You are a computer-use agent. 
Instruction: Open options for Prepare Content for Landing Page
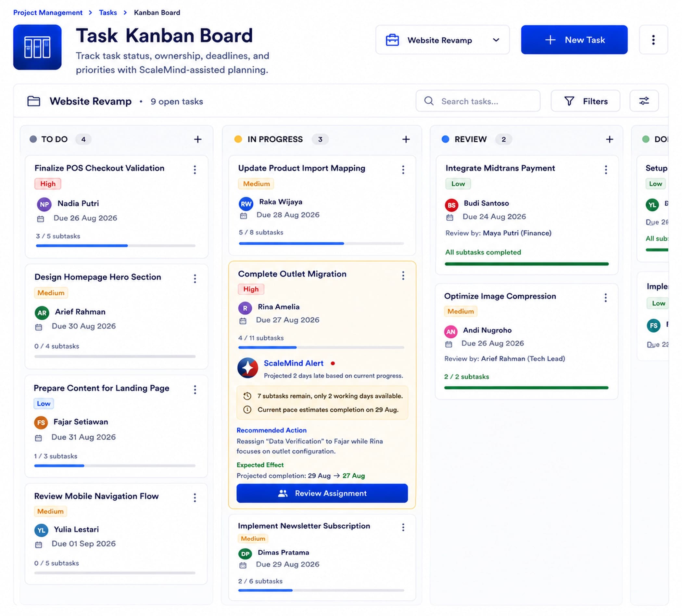tap(195, 390)
